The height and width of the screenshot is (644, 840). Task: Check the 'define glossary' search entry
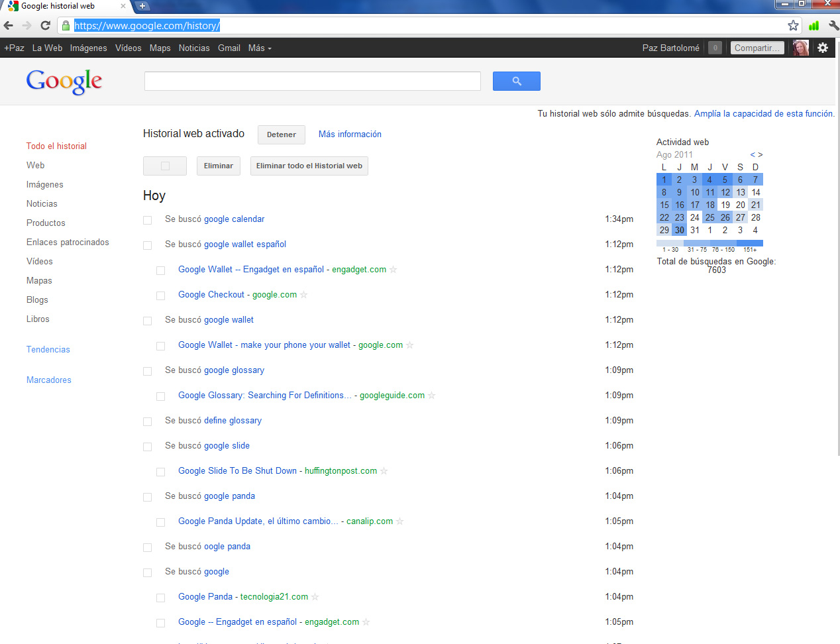[x=148, y=421]
